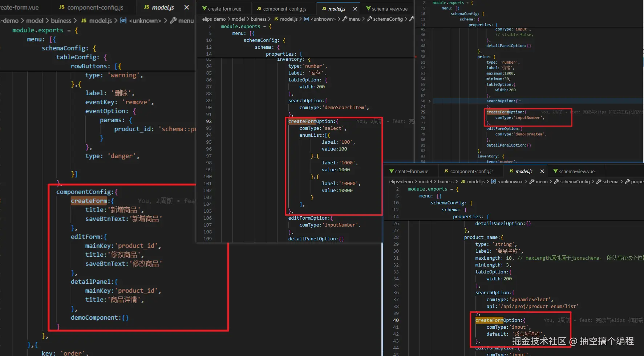Click createFormOption on line 92
The height and width of the screenshot is (356, 644).
(311, 121)
